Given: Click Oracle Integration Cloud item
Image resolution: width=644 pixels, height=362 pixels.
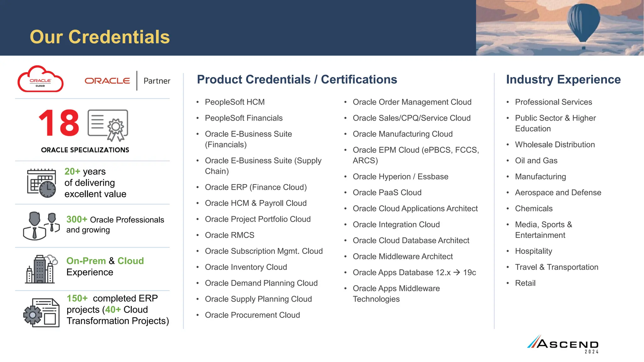Looking at the screenshot, I should 396,225.
